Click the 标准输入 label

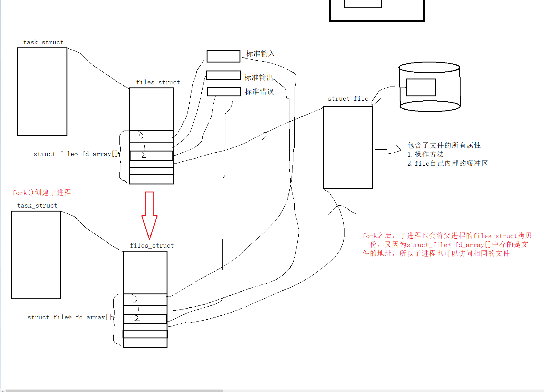(x=260, y=54)
